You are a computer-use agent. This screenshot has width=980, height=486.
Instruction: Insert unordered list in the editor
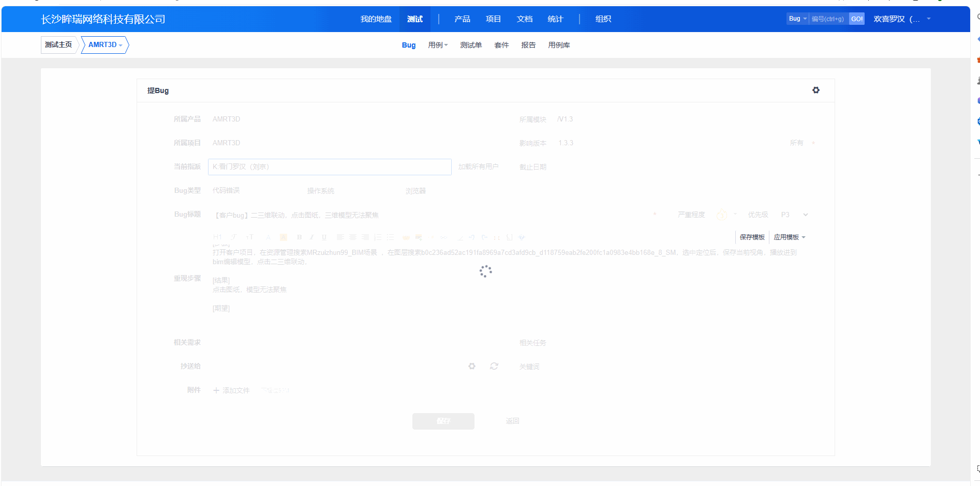[x=390, y=237]
